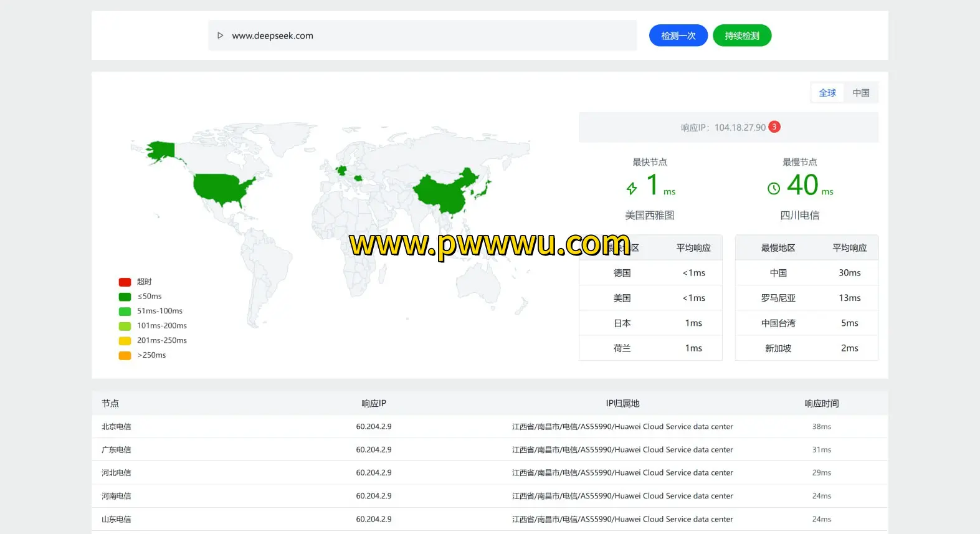Click the www.deepseek.com URL input field

pos(422,36)
